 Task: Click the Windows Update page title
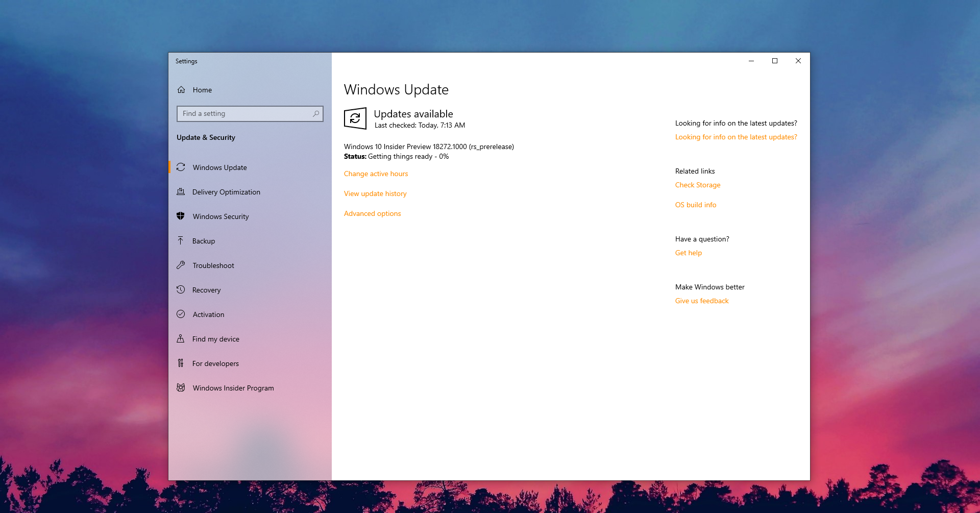pos(396,90)
